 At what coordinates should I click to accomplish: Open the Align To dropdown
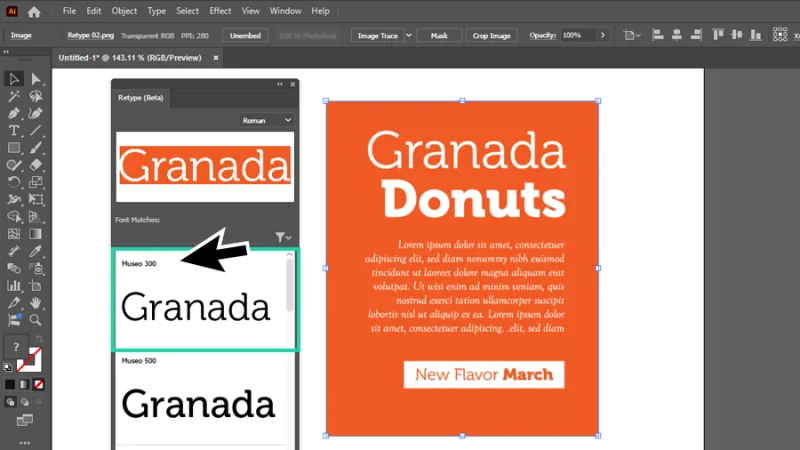pyautogui.click(x=632, y=35)
